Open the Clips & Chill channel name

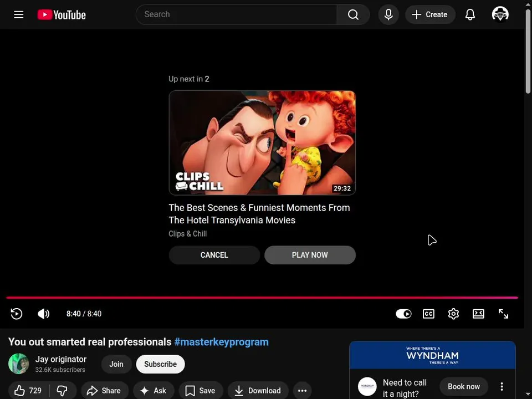pos(188,234)
